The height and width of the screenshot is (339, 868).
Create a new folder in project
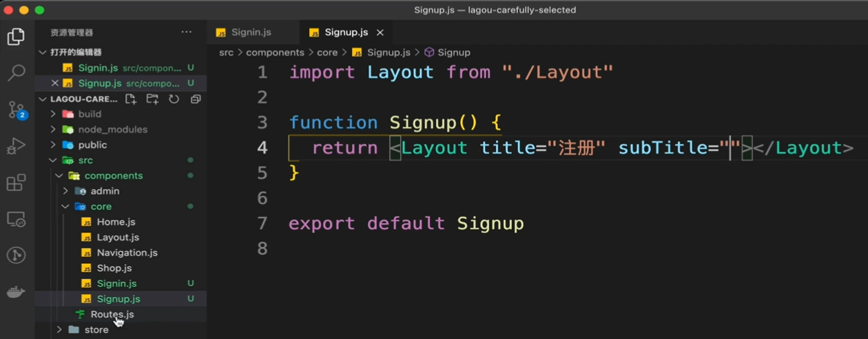[152, 99]
